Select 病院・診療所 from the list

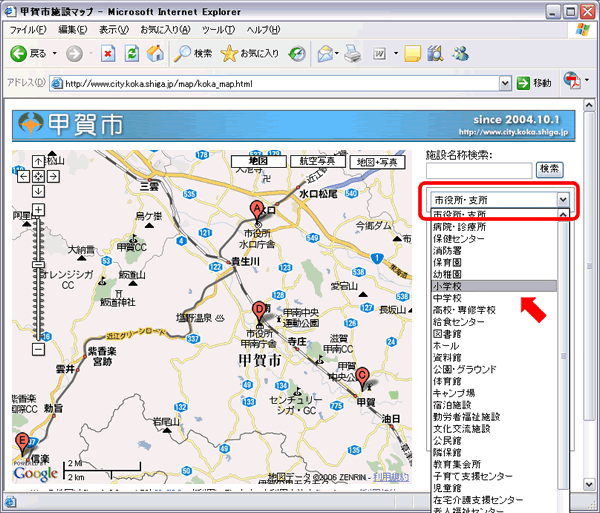[x=494, y=227]
